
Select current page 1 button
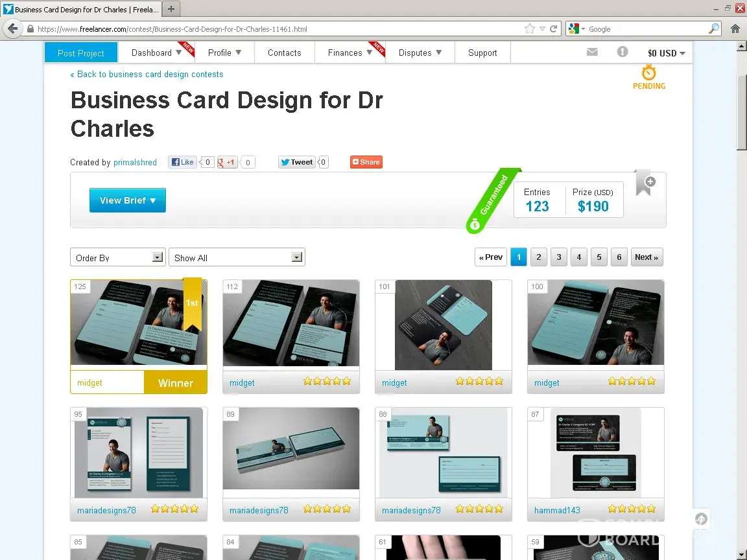coord(519,257)
